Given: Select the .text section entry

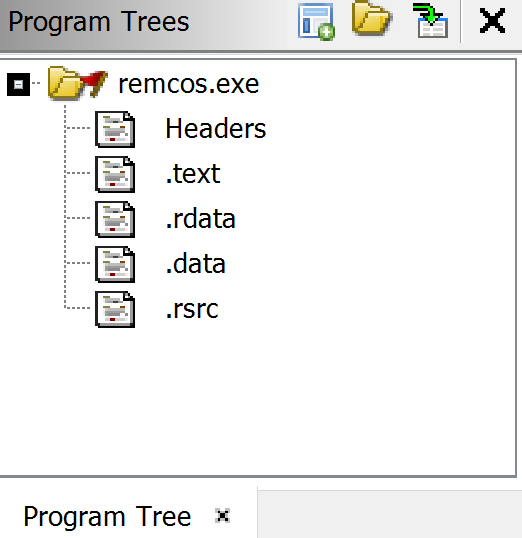Looking at the screenshot, I should (x=193, y=174).
